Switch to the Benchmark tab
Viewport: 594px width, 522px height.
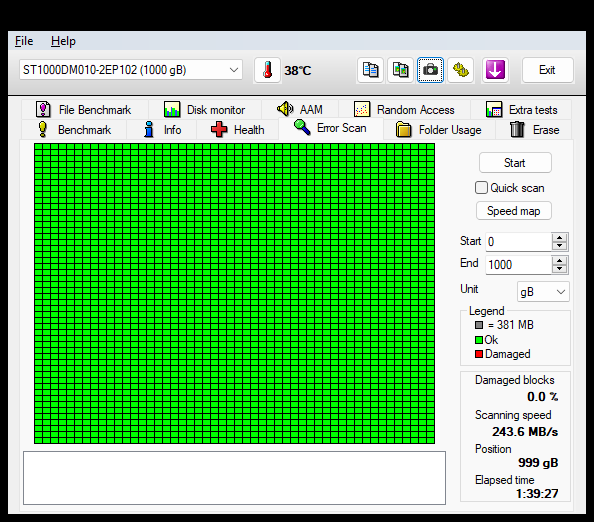(x=74, y=130)
